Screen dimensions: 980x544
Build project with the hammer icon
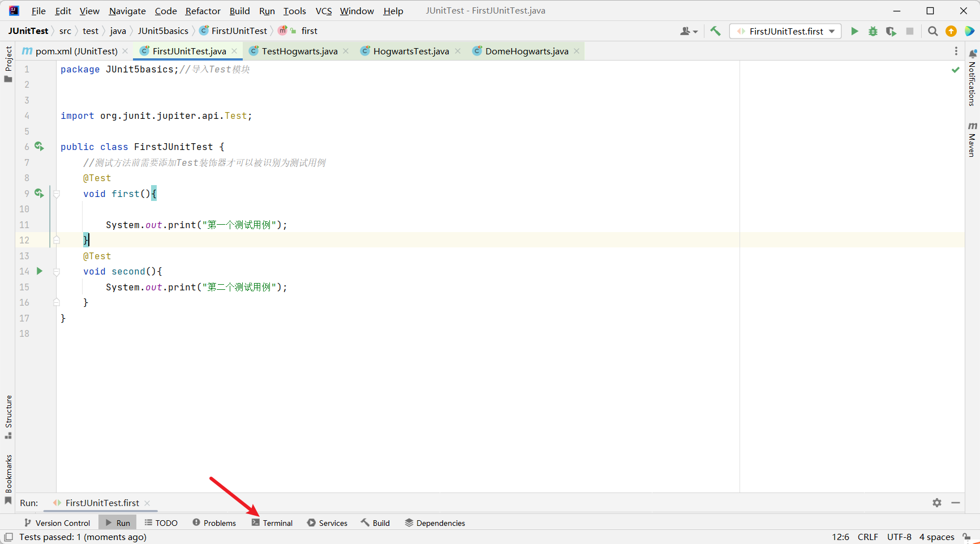coord(716,31)
